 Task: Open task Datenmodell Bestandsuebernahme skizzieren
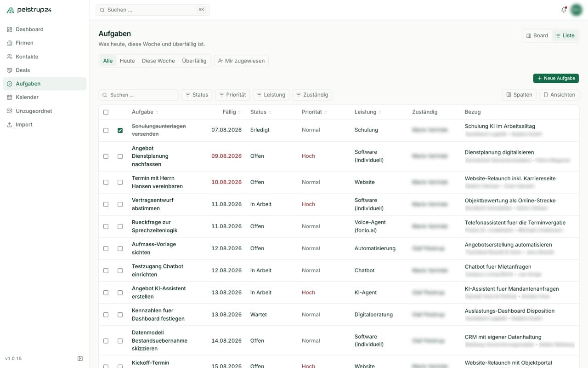(x=159, y=340)
